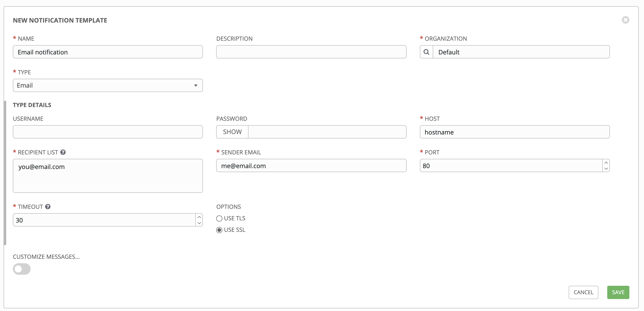Increment Timeout using up stepper arrow
The height and width of the screenshot is (311, 644).
coord(199,217)
